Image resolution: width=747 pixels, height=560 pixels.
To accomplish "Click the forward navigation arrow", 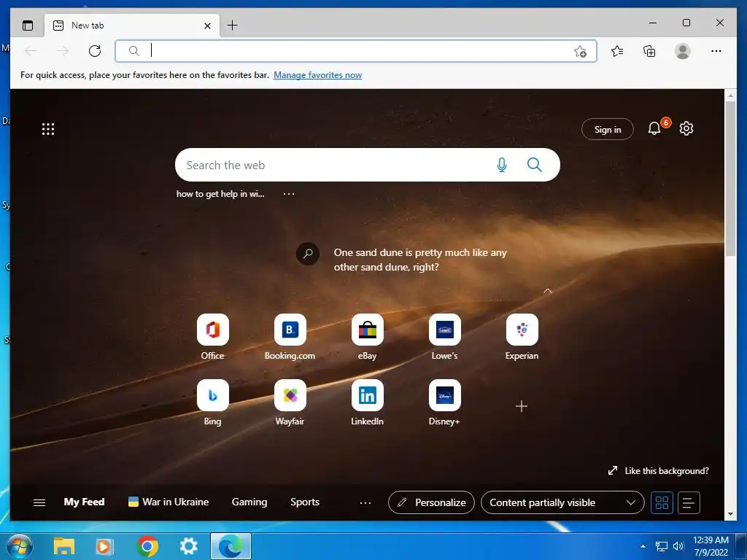I will tap(63, 51).
